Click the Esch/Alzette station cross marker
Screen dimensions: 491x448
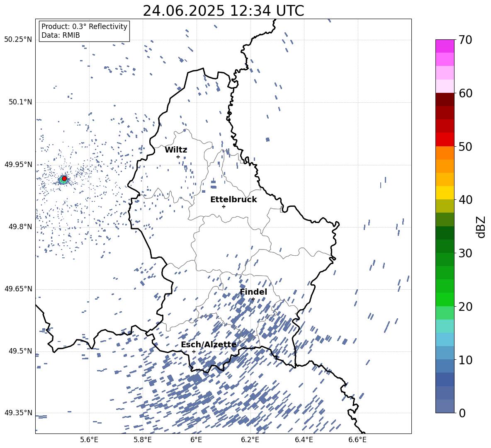(x=194, y=351)
